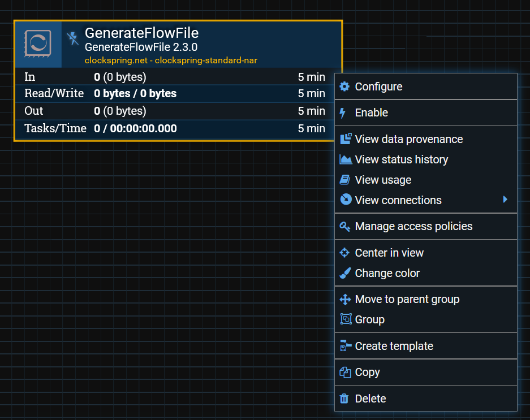Select Move to parent group
This screenshot has width=530, height=420.
pos(426,300)
